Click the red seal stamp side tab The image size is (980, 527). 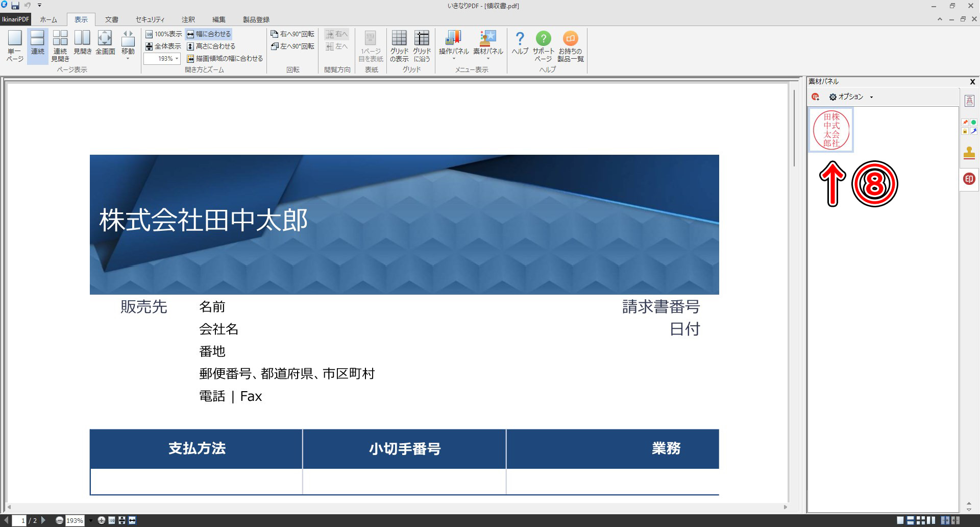pos(969,179)
